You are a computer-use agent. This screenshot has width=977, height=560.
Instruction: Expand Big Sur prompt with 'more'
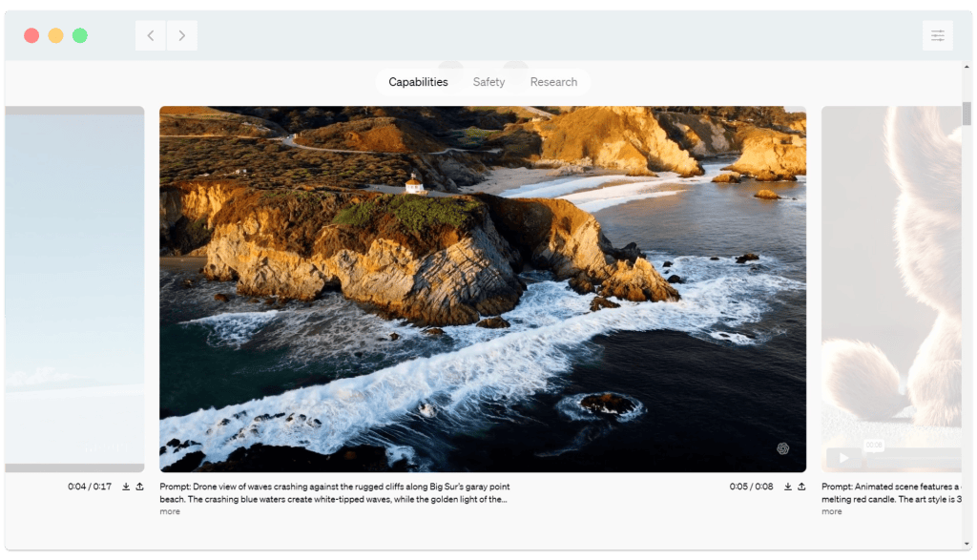pos(170,512)
